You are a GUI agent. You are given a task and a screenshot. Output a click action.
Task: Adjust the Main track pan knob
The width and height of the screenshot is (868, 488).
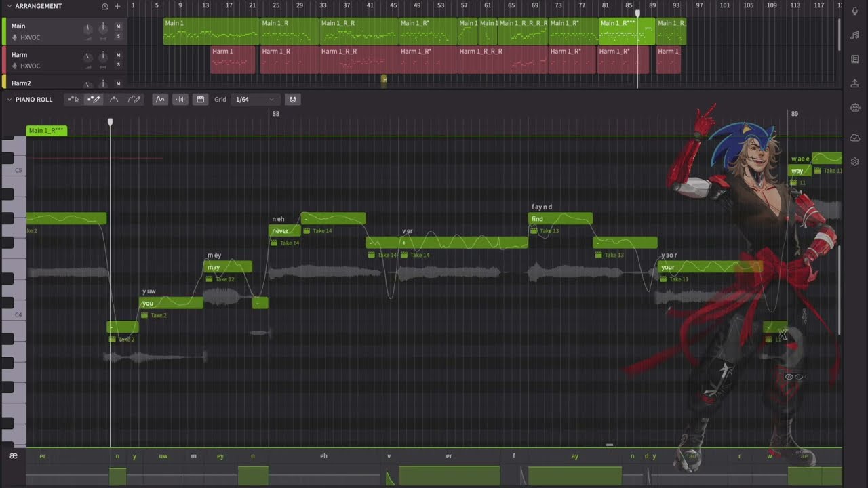(103, 28)
